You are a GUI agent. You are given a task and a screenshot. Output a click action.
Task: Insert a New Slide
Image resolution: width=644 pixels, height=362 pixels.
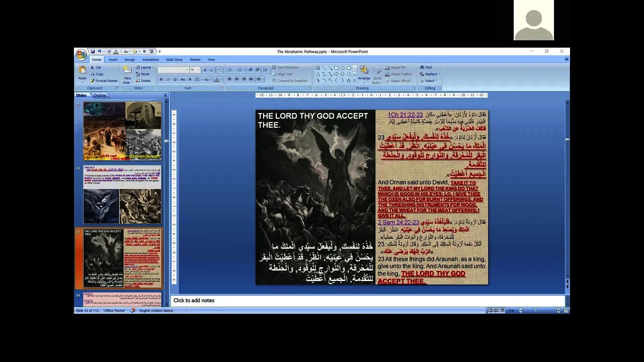(128, 74)
